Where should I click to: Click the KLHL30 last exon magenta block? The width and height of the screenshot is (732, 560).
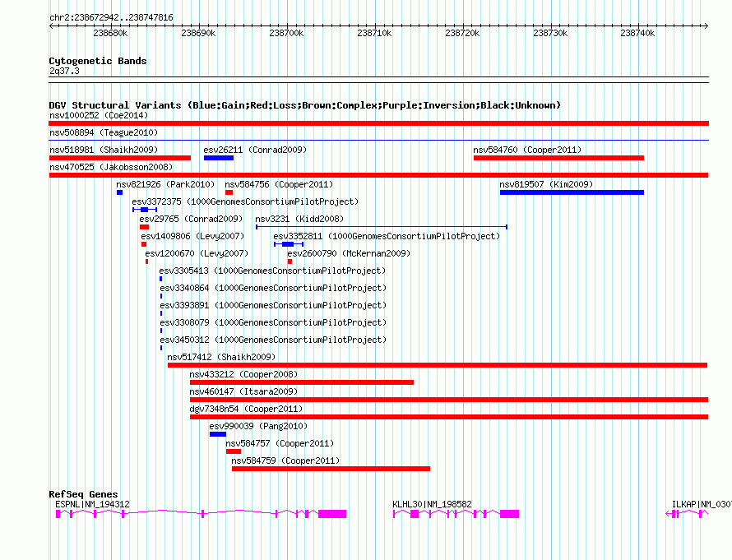tap(509, 514)
